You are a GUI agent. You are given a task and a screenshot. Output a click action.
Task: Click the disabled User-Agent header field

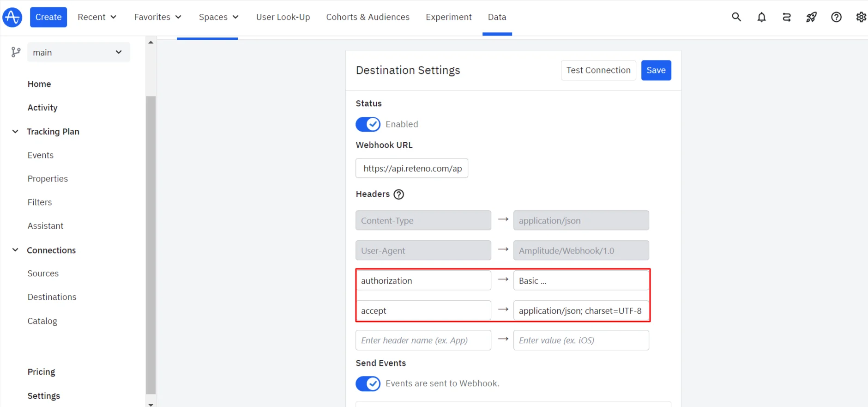(423, 250)
